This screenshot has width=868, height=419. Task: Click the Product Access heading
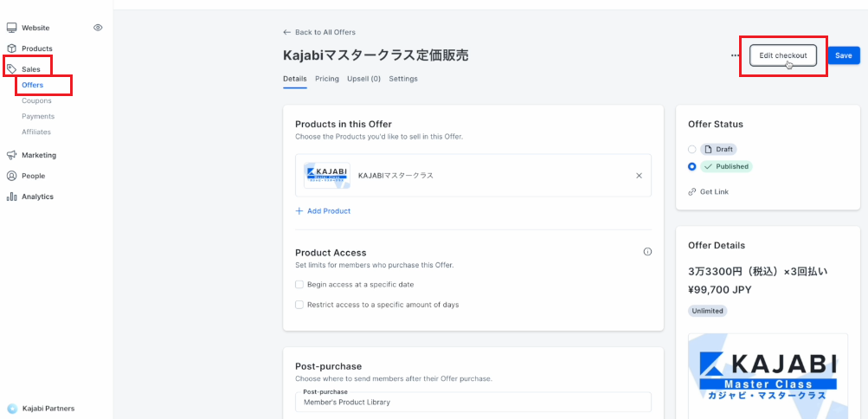click(331, 253)
